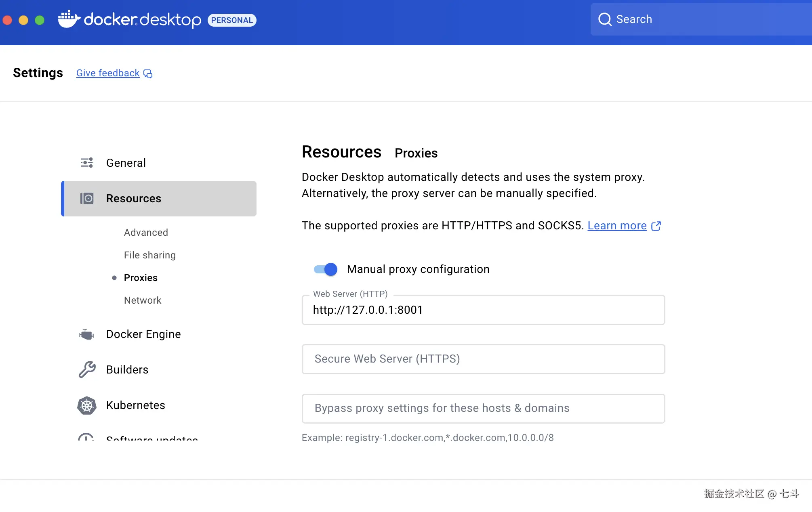Viewport: 812px width, 512px height.
Task: Click the Settings page heading
Action: [38, 73]
